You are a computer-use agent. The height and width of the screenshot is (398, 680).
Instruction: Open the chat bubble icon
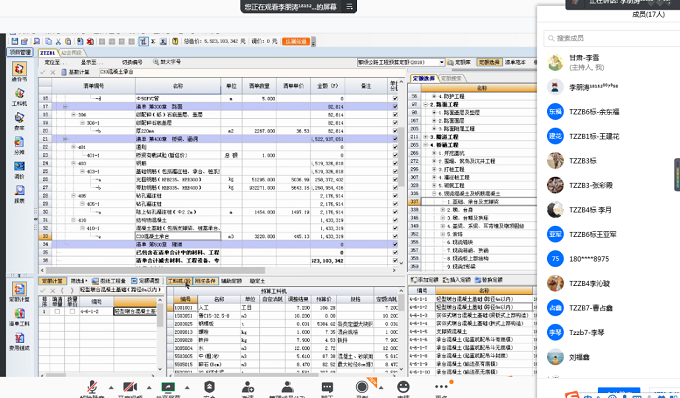coord(327,388)
